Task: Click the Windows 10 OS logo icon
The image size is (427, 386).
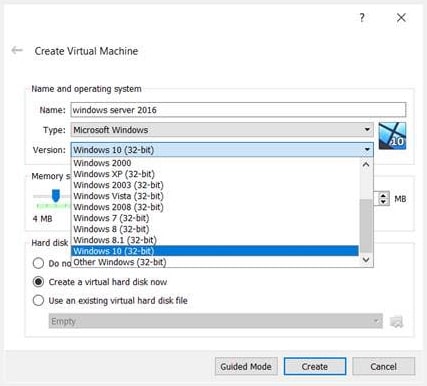Action: [x=392, y=136]
